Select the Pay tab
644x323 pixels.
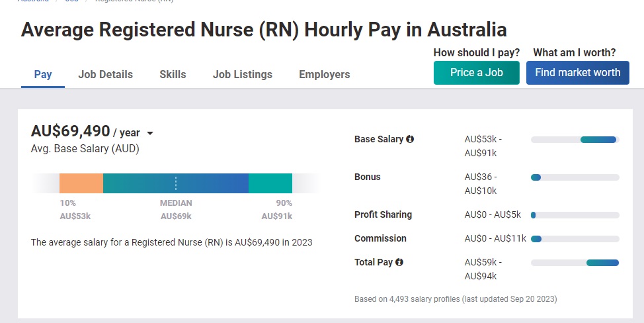pos(43,74)
